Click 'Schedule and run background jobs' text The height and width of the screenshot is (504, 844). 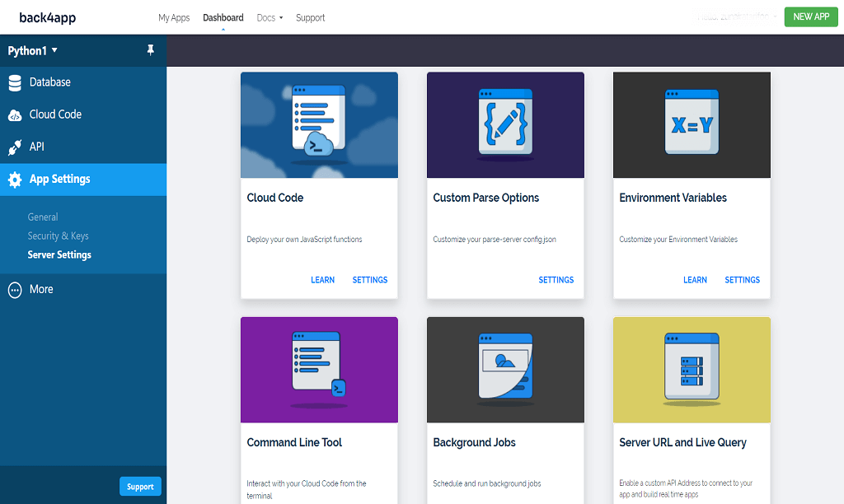click(486, 483)
